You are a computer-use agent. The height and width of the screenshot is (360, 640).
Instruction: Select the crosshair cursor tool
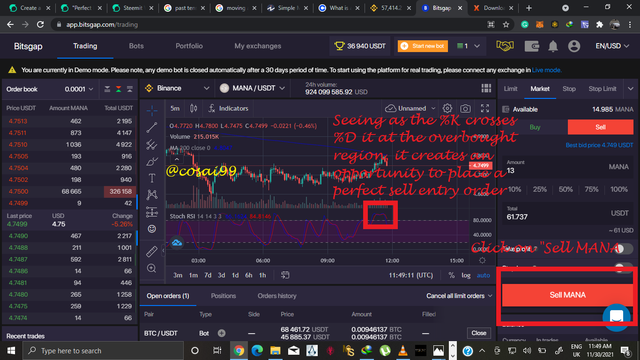coord(152,110)
